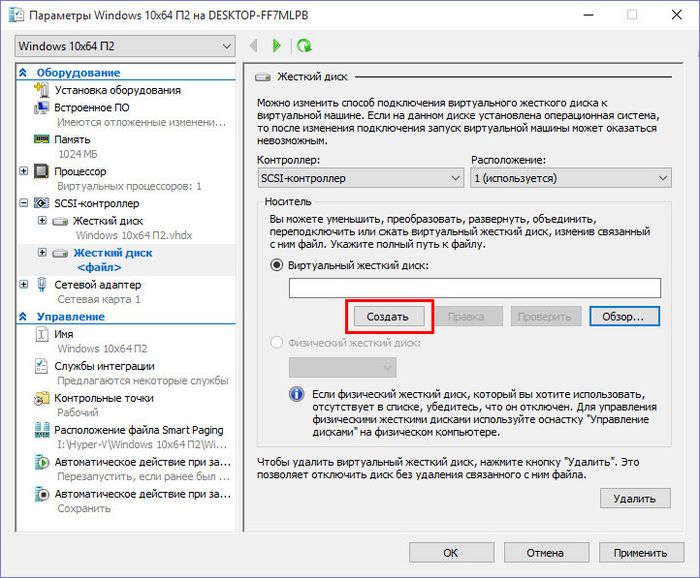This screenshot has height=578, width=700.
Task: Click the disabled Проверить button
Action: click(x=546, y=316)
